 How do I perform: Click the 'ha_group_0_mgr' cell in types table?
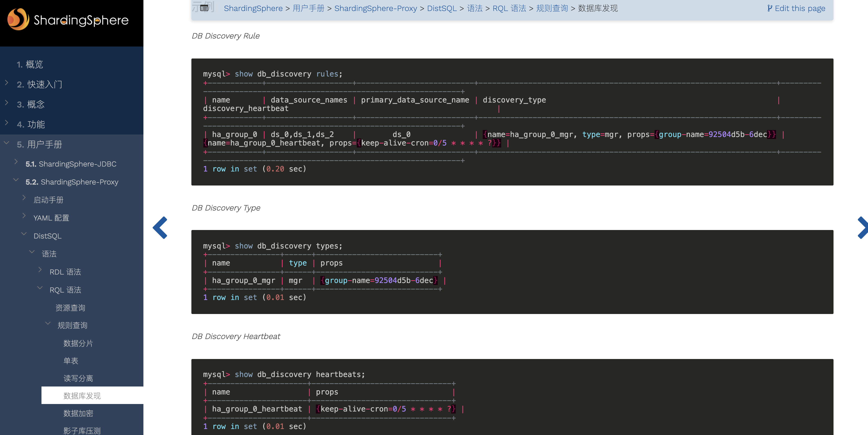(x=244, y=280)
